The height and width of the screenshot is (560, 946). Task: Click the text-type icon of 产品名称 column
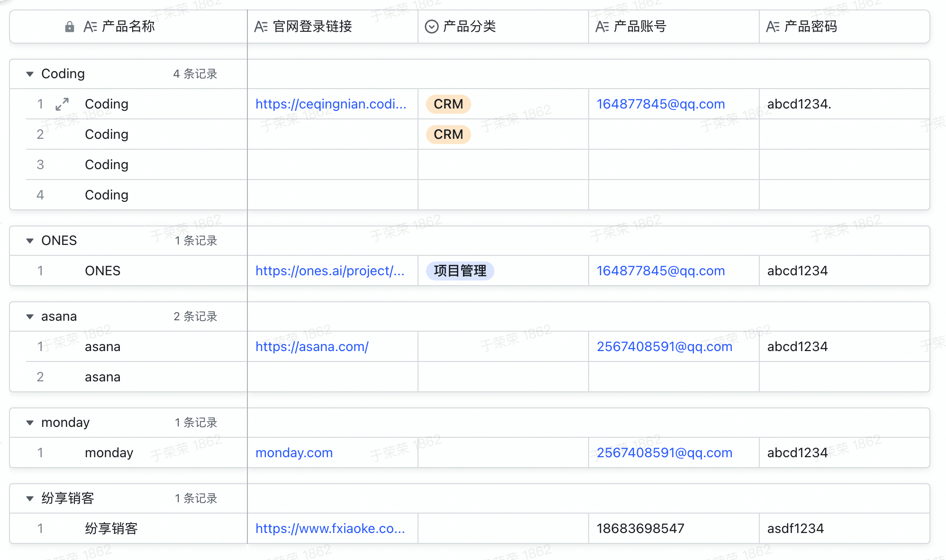pos(90,27)
